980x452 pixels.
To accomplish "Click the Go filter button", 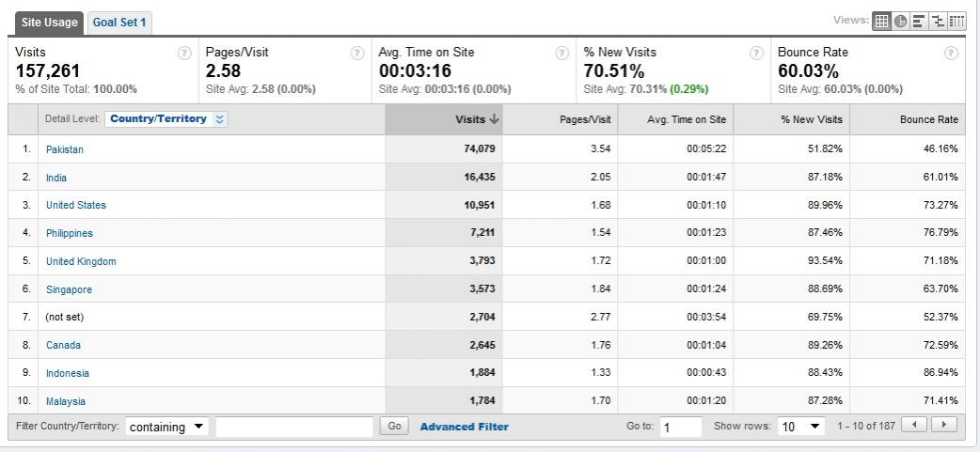I will point(394,427).
